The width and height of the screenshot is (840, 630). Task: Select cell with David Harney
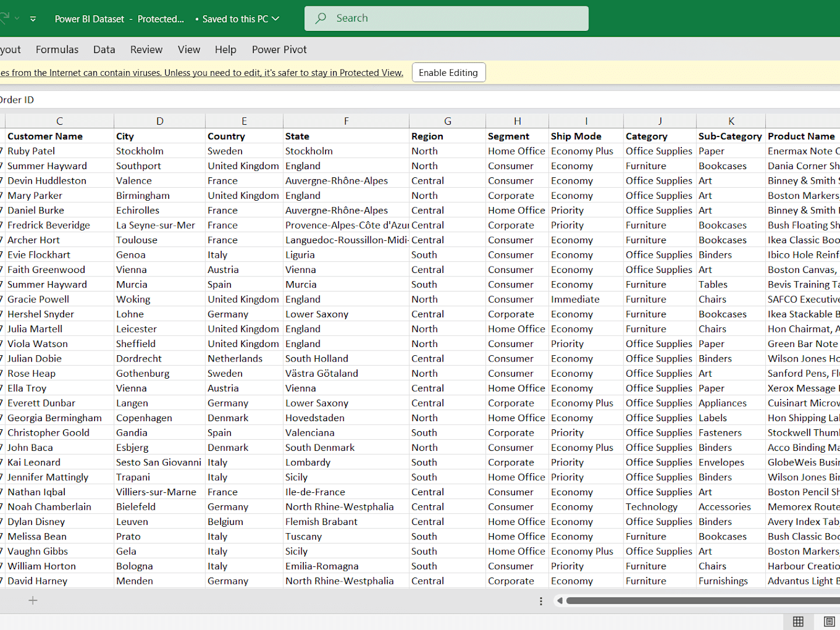click(60, 581)
